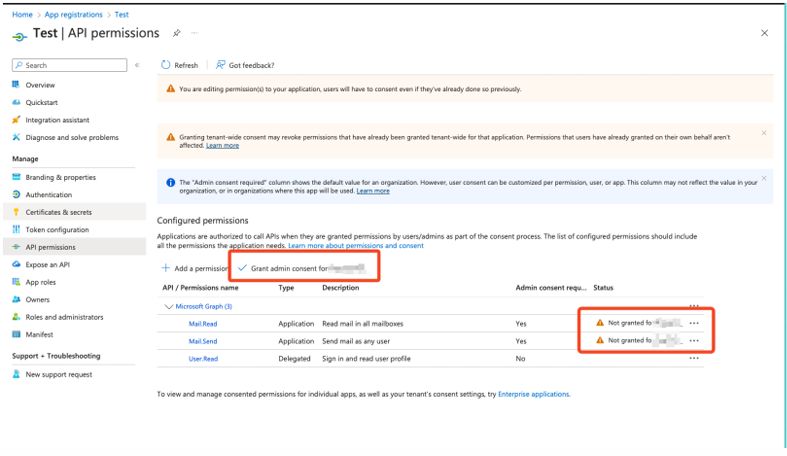The width and height of the screenshot is (787, 456).
Task: Click the Grant admin consent checkmark icon
Action: [242, 268]
